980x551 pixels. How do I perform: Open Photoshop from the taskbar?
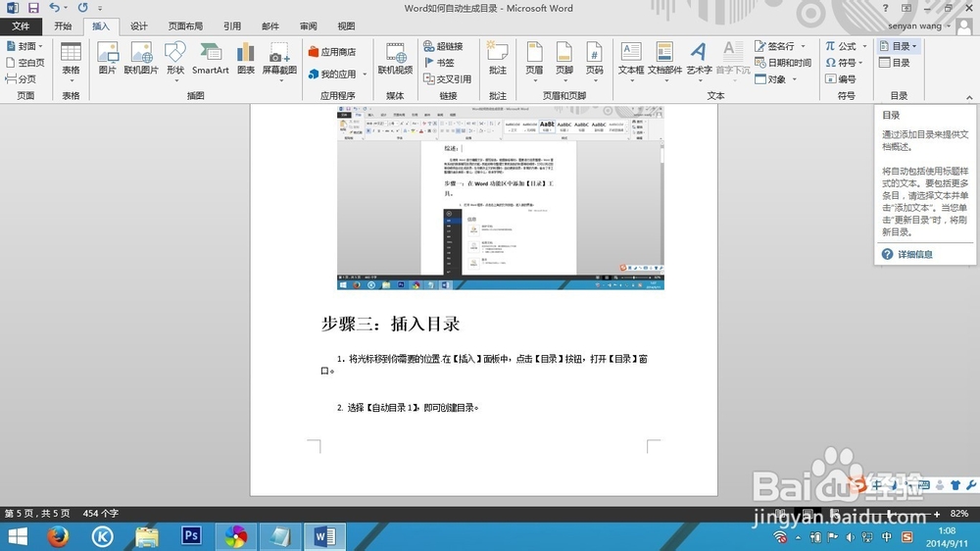(191, 536)
